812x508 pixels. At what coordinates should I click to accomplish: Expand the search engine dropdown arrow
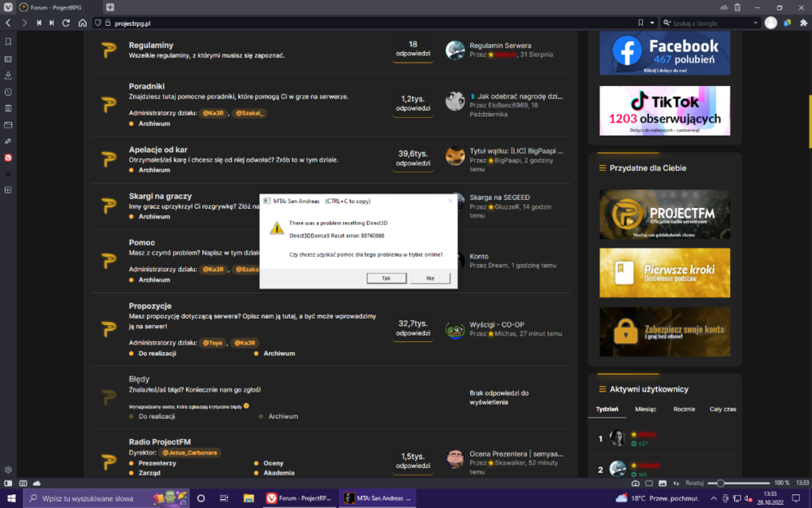(x=755, y=23)
